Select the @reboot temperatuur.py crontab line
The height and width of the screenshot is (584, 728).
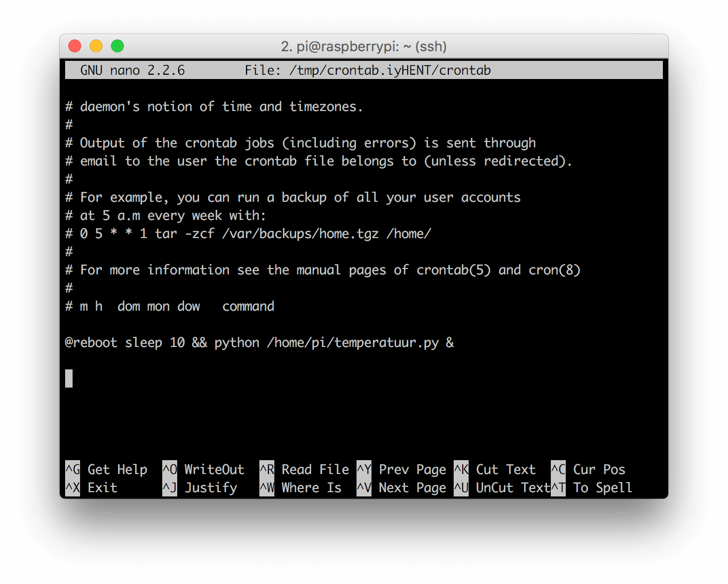coord(259,342)
